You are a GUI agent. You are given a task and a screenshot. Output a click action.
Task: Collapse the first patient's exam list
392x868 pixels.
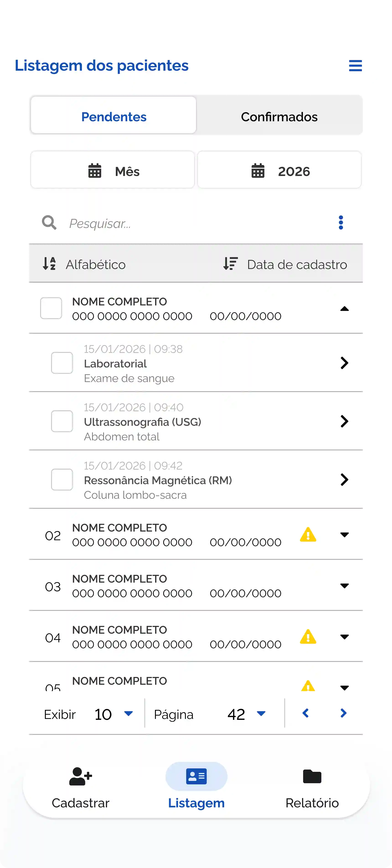coord(344,309)
